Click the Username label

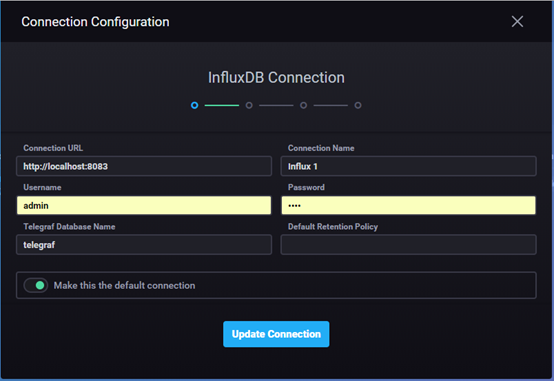42,187
